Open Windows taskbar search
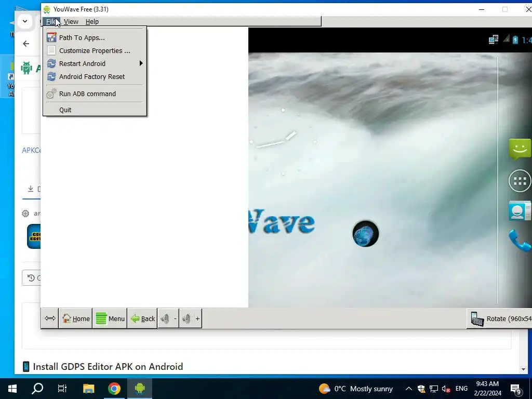The height and width of the screenshot is (399, 532). 37,389
